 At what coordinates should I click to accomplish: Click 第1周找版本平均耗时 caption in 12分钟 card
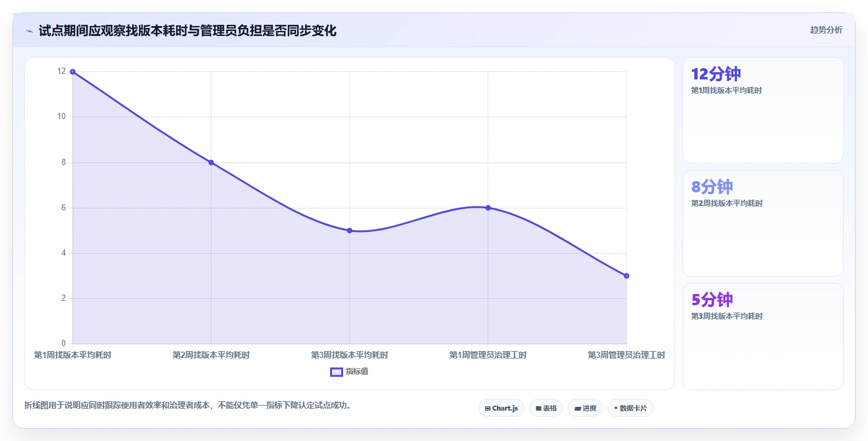click(x=727, y=91)
